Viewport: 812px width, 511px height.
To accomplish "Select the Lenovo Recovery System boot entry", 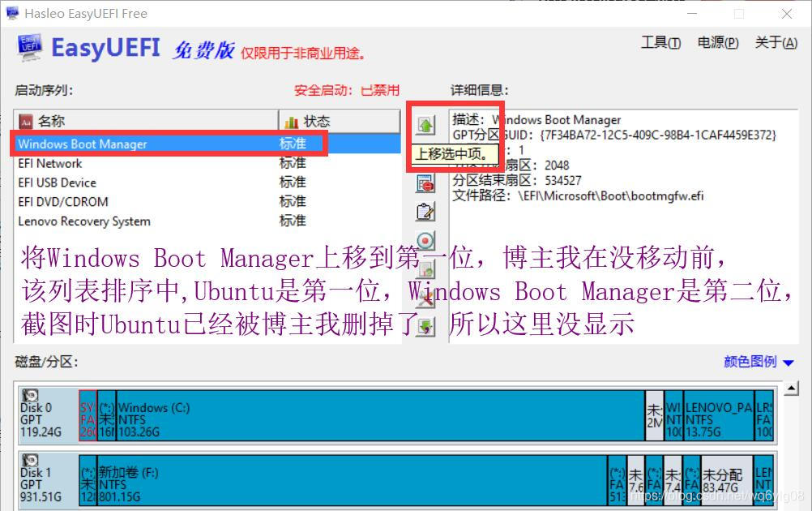I will (x=207, y=221).
